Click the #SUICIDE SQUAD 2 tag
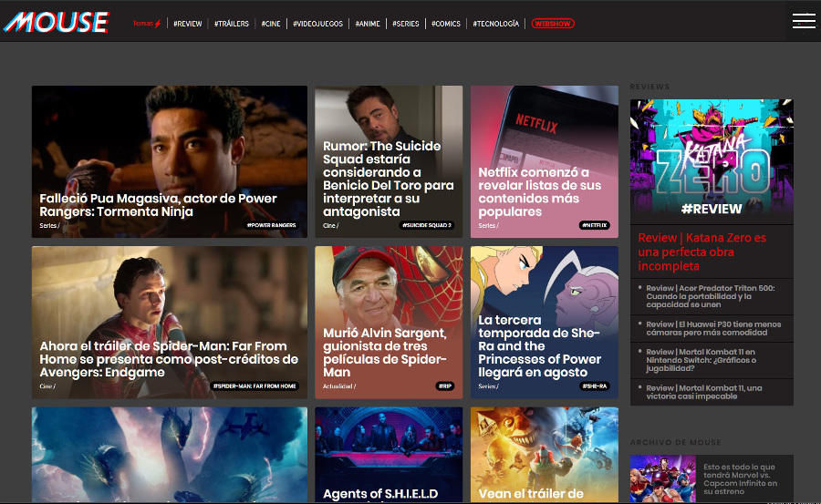Image resolution: width=821 pixels, height=504 pixels. (427, 226)
